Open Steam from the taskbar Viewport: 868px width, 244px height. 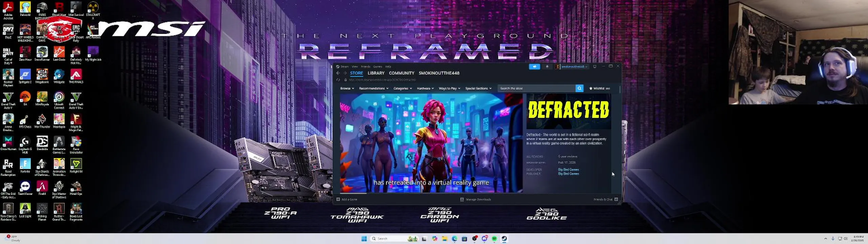(x=504, y=239)
